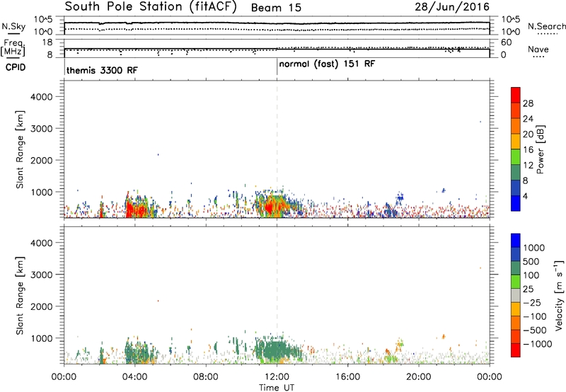This screenshot has width=566, height=392.
Task: Click the 'Power [dB]' colorbar label
Action: coord(540,149)
